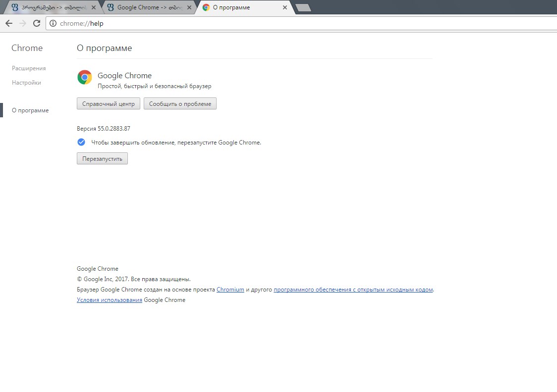Click the 'Справочный центр' button
This screenshot has width=557, height=392.
[x=109, y=103]
